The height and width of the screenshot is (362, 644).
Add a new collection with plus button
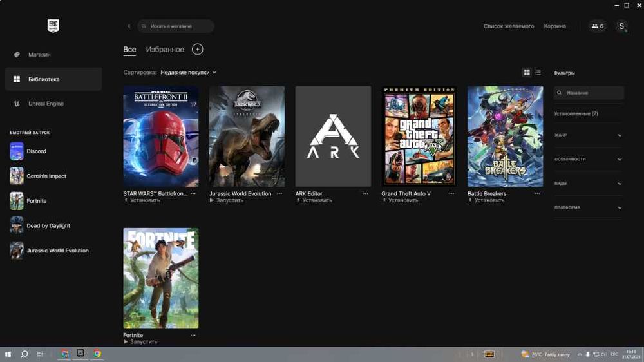tap(197, 50)
